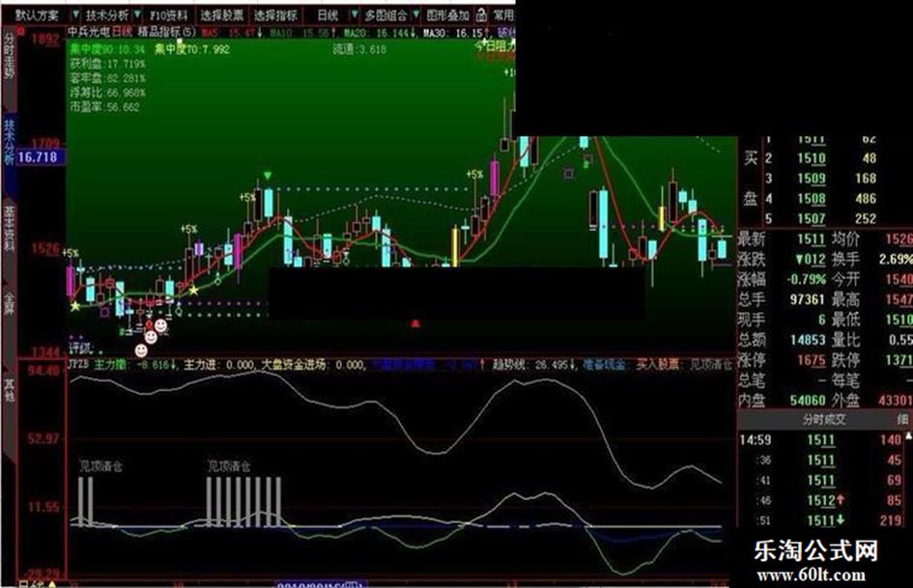The height and width of the screenshot is (588, 913).
Task: Click the 最新 price value 1511
Action: (812, 239)
